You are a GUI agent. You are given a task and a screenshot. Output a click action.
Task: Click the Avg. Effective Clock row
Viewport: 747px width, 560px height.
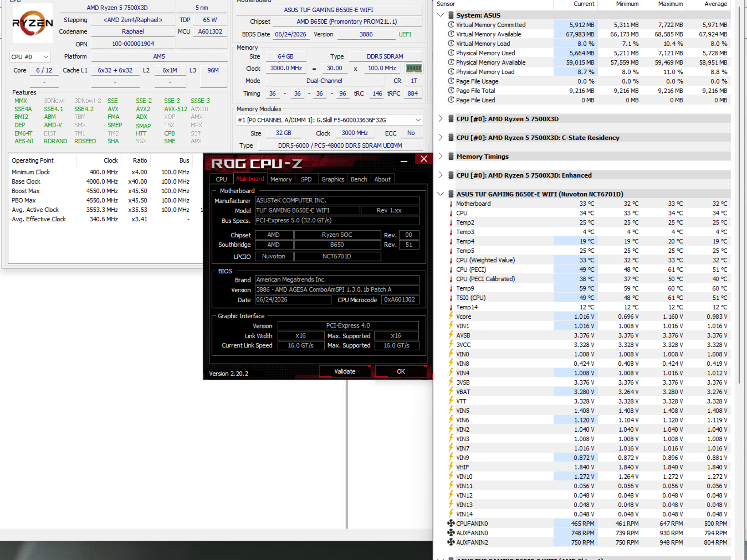[105, 219]
